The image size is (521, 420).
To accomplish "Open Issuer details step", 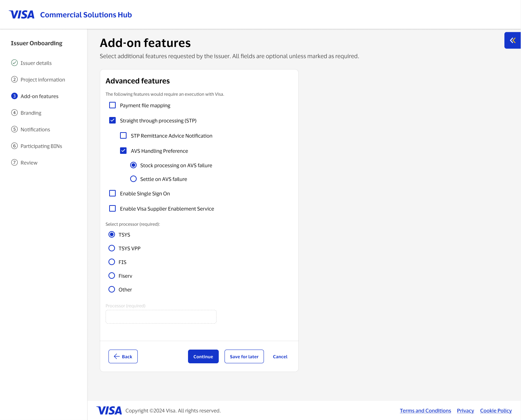I will tap(36, 63).
